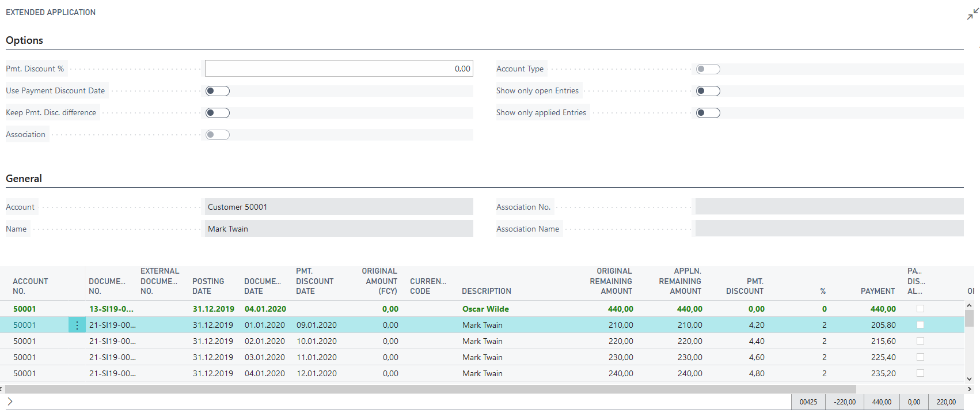The width and height of the screenshot is (980, 420).
Task: Tick the checkbox in the Oscar Wilde row
Action: [x=920, y=309]
